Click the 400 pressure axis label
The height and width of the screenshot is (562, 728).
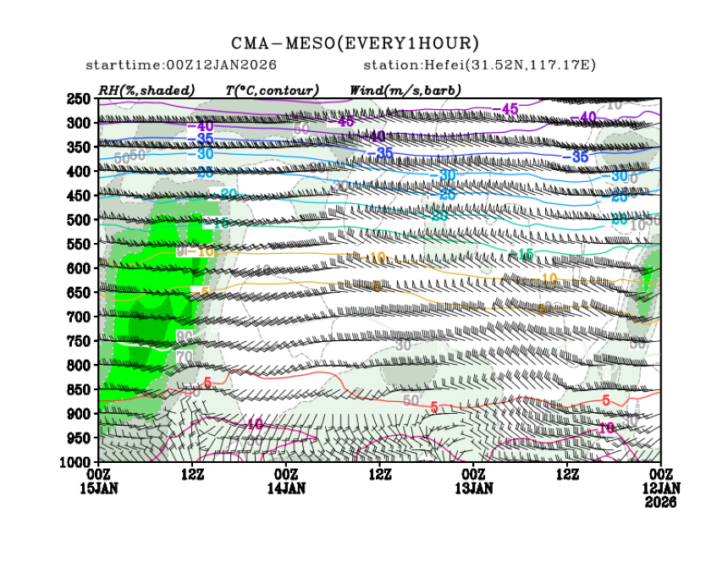pos(79,171)
